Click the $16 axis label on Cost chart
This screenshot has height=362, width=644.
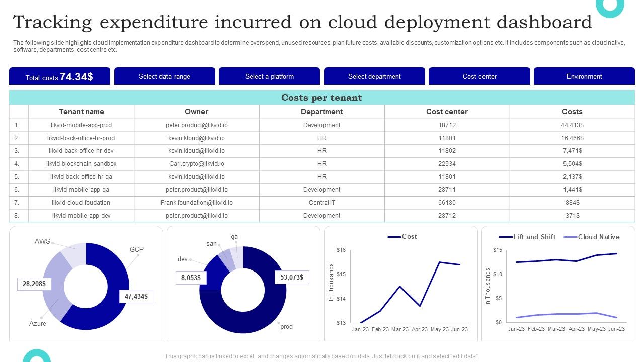341,250
